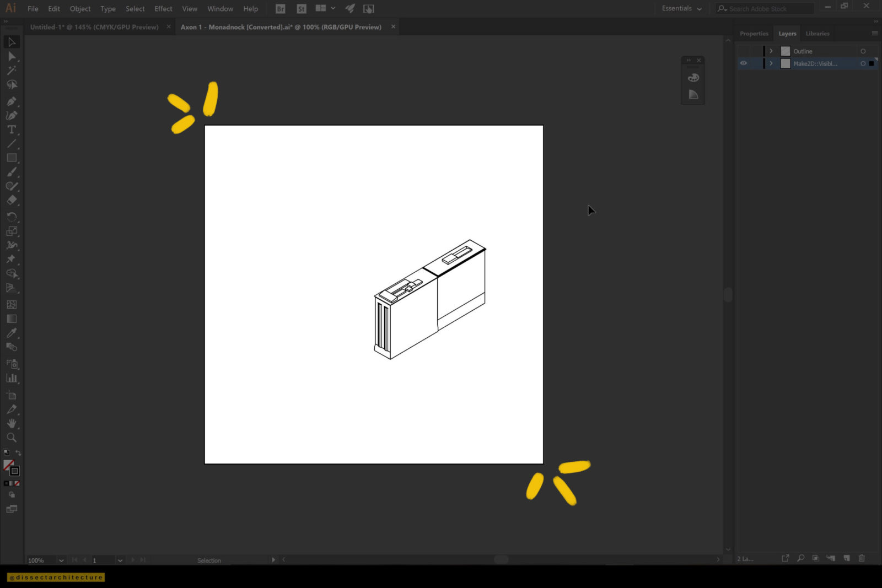This screenshot has height=588, width=882.
Task: Open the status bar display arrow menu
Action: [273, 560]
